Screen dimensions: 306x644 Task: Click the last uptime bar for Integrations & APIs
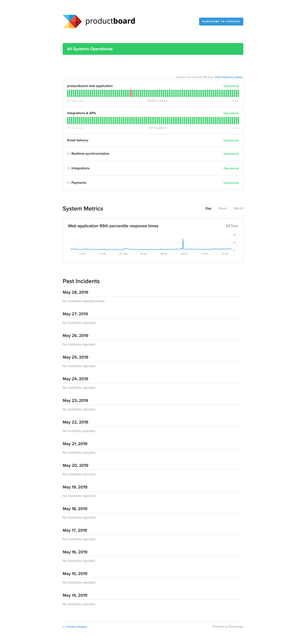pyautogui.click(x=238, y=120)
